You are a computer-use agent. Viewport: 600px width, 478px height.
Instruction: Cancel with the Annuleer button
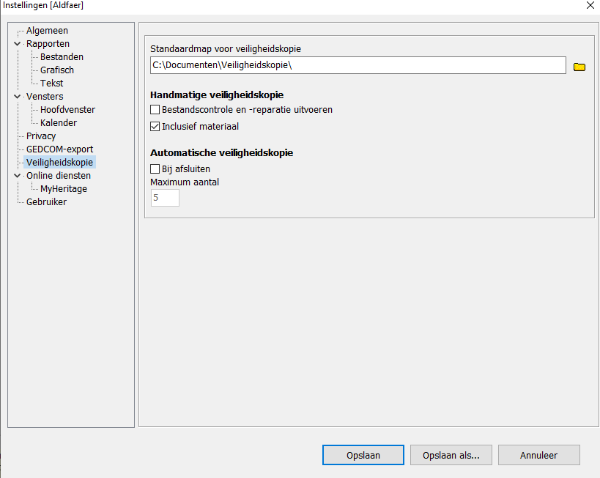(x=538, y=454)
